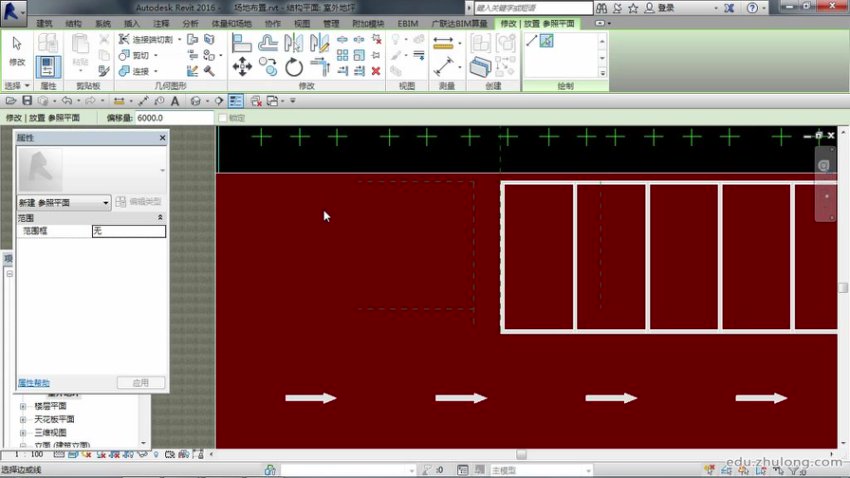Click the 1:100 view scale
Screen dimensions: 850x478
(x=29, y=455)
